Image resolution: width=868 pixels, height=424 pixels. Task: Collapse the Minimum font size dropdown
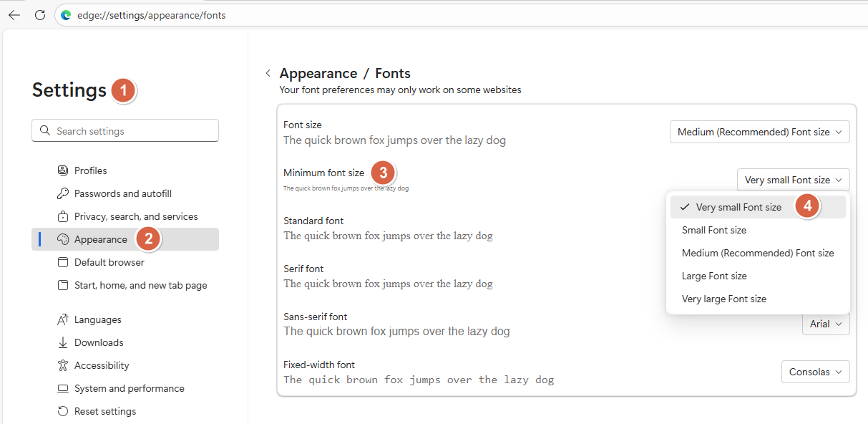[x=793, y=180]
